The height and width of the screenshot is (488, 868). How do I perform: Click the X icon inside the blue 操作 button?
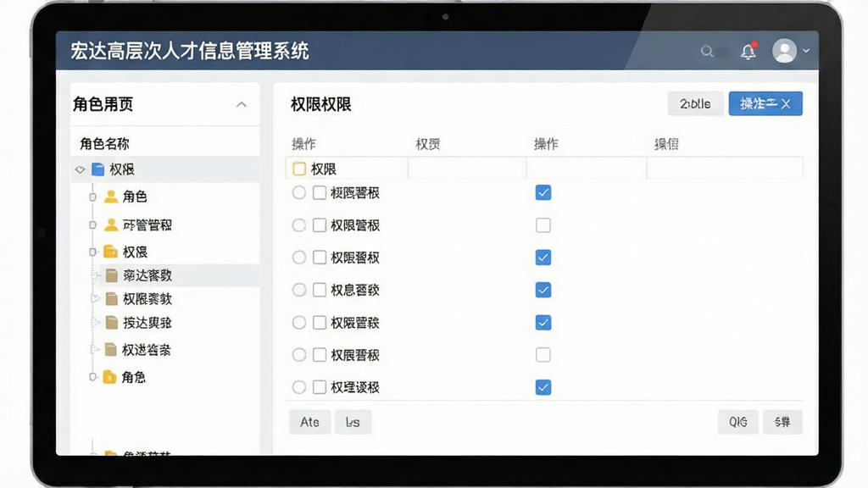coord(786,104)
